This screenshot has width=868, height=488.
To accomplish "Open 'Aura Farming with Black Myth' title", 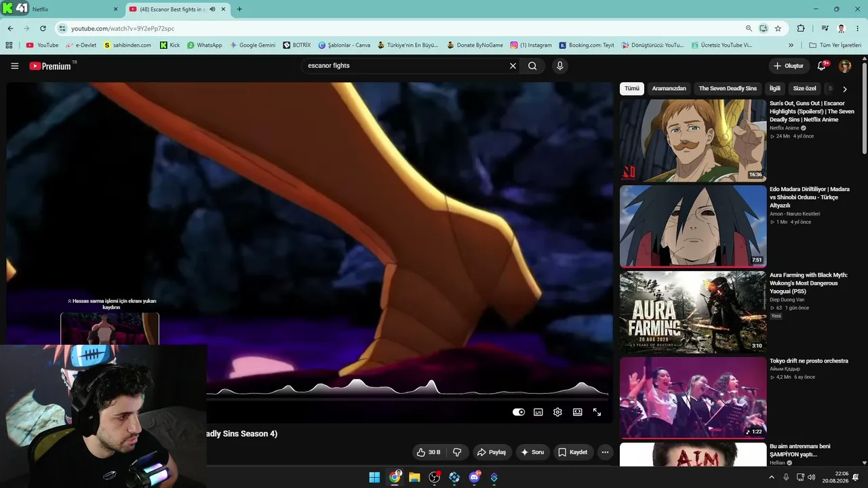I will (808, 283).
